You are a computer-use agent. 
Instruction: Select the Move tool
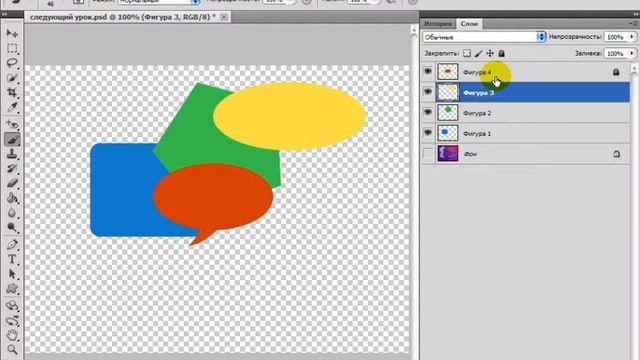pyautogui.click(x=12, y=33)
